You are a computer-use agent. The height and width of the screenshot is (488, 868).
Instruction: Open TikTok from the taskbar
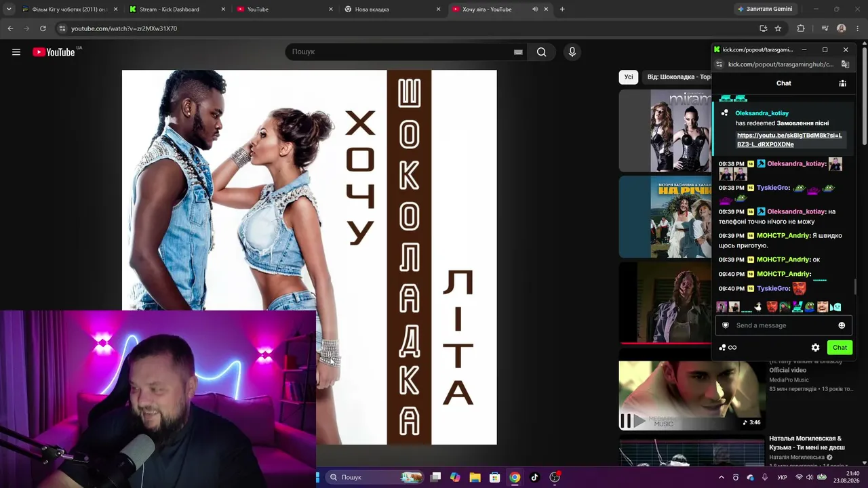[x=534, y=477]
